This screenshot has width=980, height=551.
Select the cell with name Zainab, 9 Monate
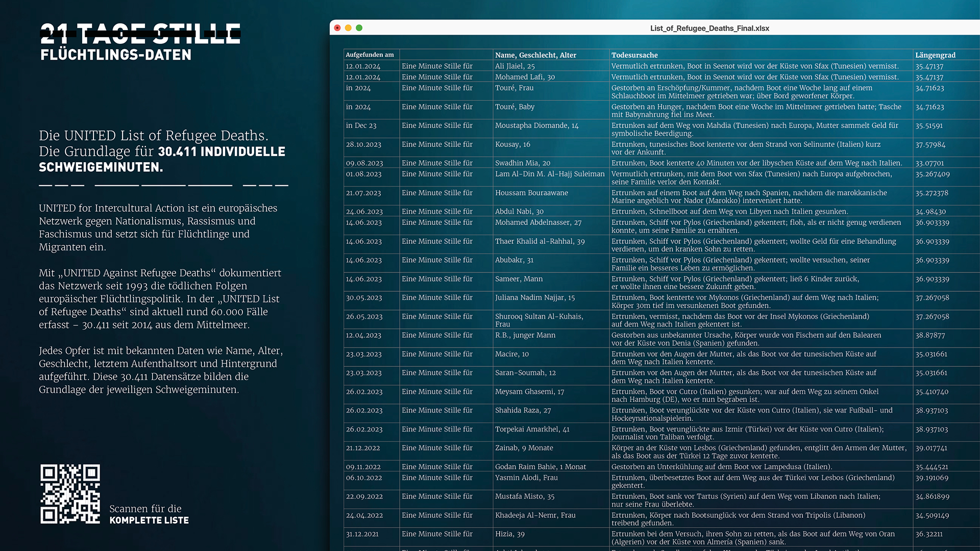click(x=524, y=448)
